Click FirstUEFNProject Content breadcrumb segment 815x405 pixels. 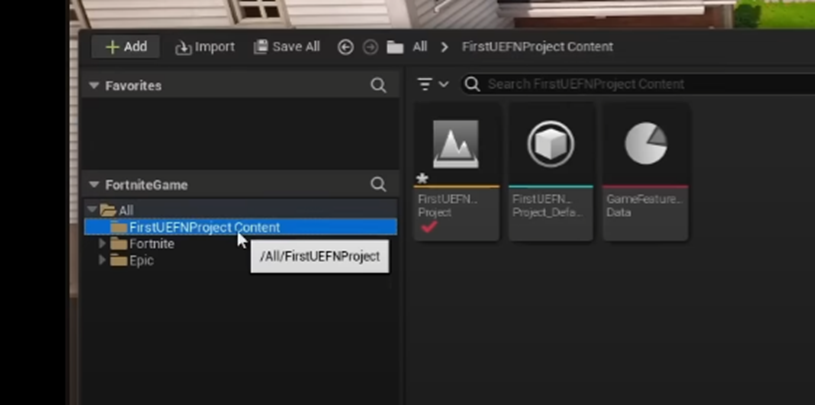click(537, 47)
